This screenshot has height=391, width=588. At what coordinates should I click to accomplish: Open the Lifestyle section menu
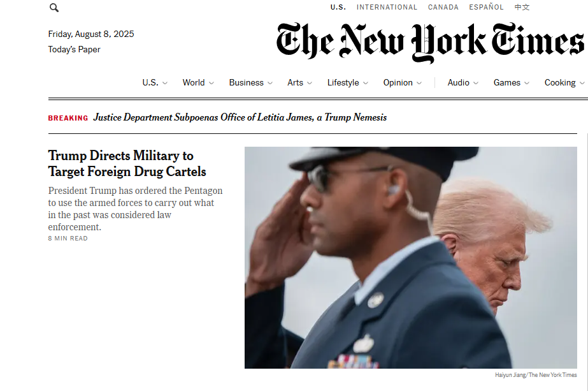(x=348, y=83)
